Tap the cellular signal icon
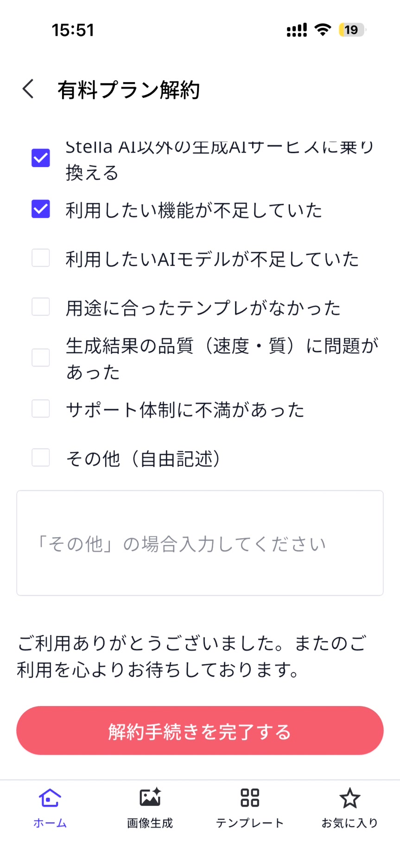Viewport: 400px width, 868px height. [297, 31]
